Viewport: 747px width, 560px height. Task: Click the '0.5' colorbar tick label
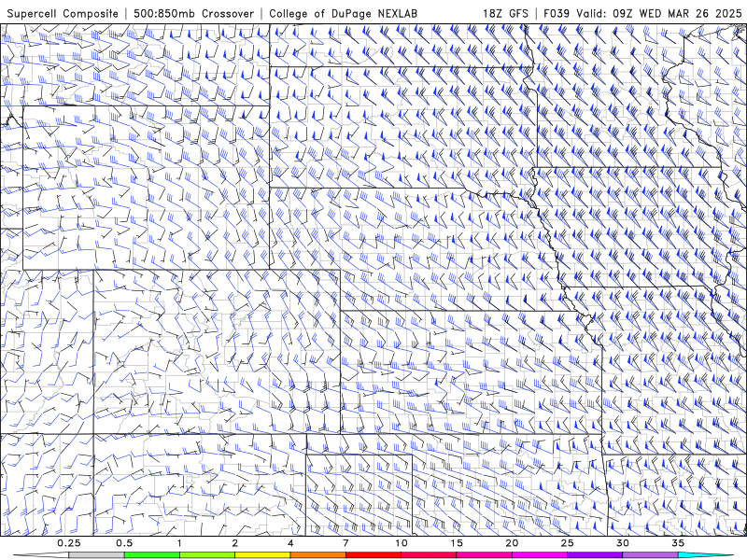click(124, 543)
